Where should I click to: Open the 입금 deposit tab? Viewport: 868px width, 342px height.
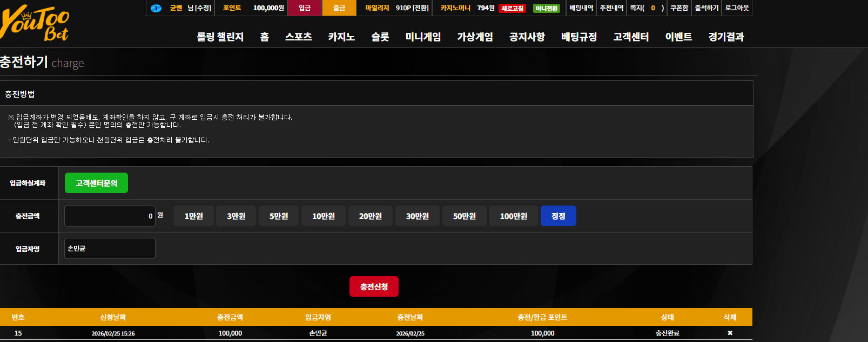305,8
